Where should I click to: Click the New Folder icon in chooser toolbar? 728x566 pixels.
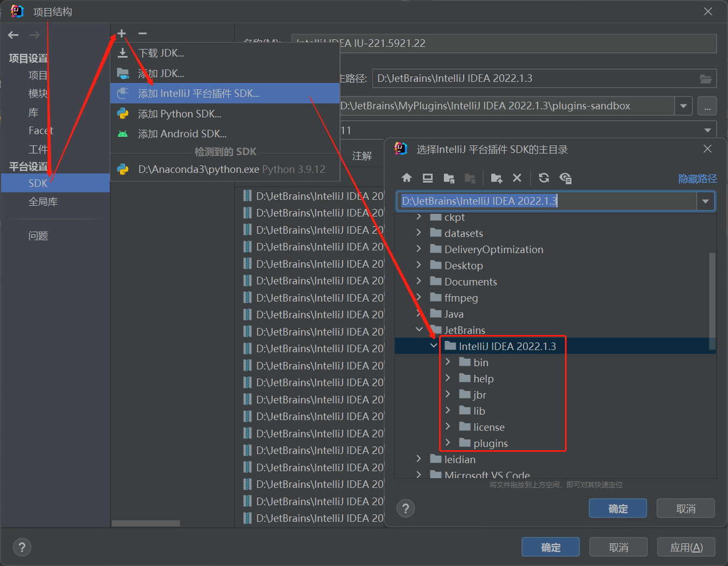point(497,178)
